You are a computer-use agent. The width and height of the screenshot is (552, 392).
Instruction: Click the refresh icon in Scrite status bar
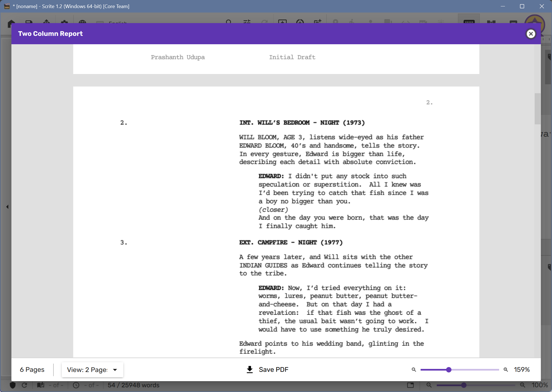point(24,385)
